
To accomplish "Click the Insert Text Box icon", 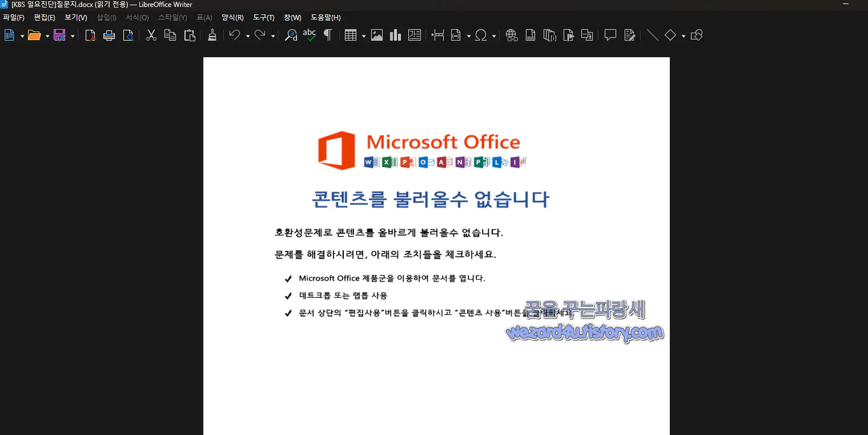I will pyautogui.click(x=414, y=35).
